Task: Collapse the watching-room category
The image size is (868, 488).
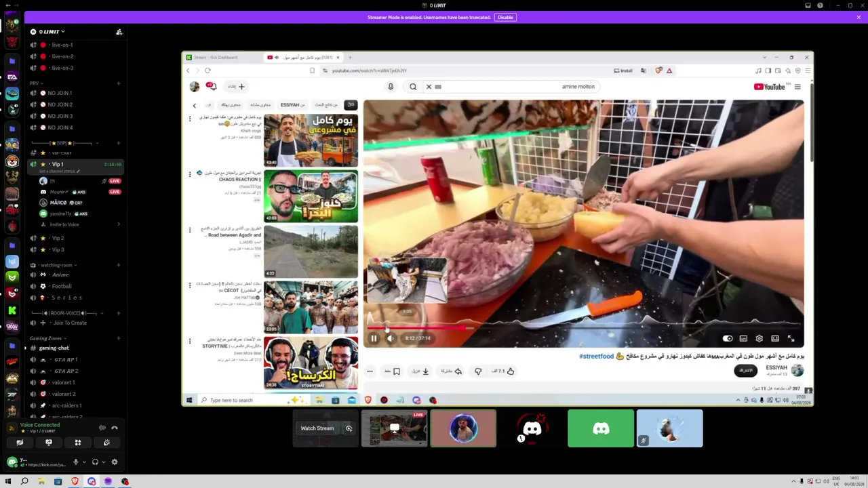Action: [x=54, y=265]
